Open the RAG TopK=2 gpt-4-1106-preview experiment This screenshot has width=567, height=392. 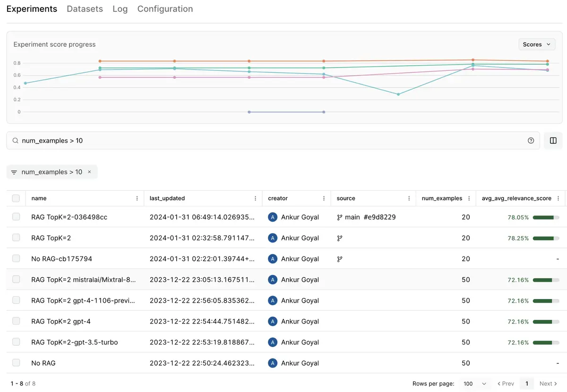[x=83, y=300]
